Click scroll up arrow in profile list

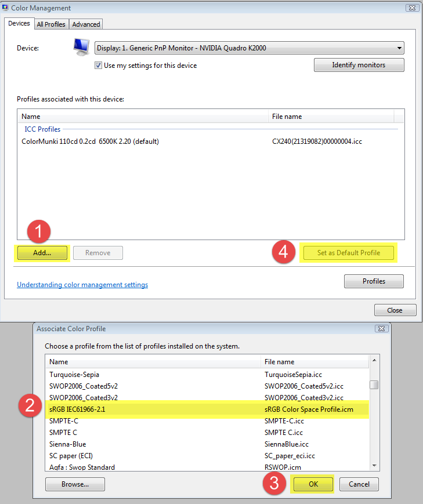(x=374, y=360)
